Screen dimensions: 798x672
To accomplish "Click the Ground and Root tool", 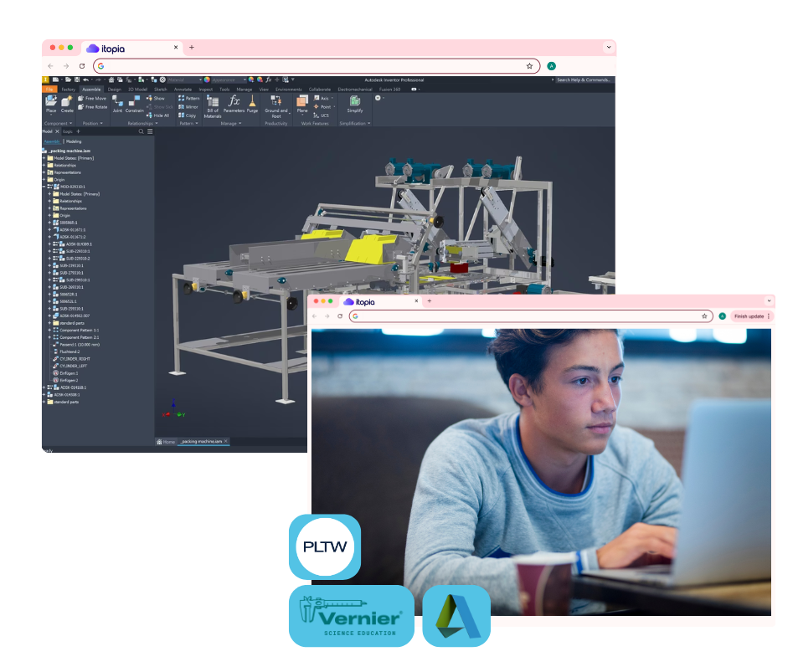I will (276, 106).
